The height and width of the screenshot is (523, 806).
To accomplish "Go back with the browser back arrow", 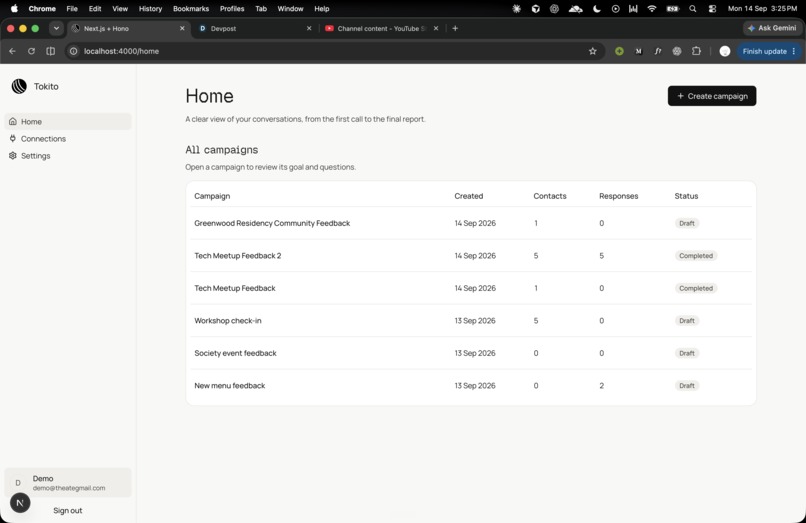I will 12,51.
